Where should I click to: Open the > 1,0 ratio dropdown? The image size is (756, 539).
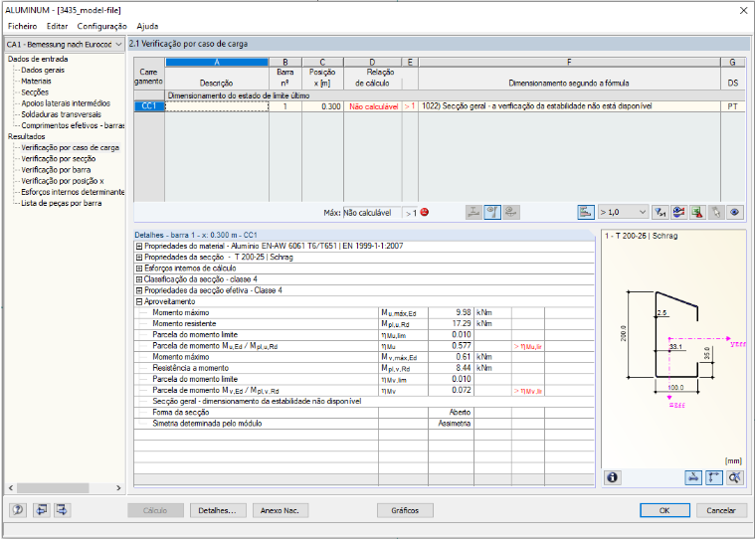623,212
